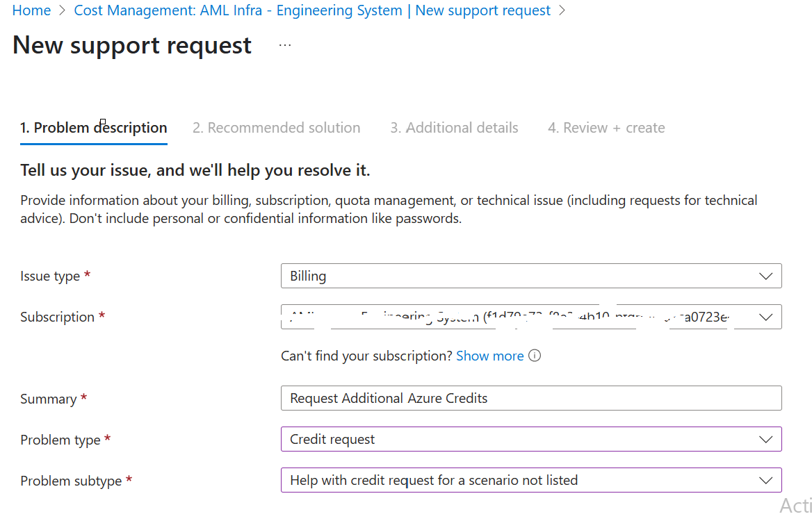Click the Summary field with Request Additional Azure Credits
This screenshot has height=521, width=812.
click(x=531, y=398)
